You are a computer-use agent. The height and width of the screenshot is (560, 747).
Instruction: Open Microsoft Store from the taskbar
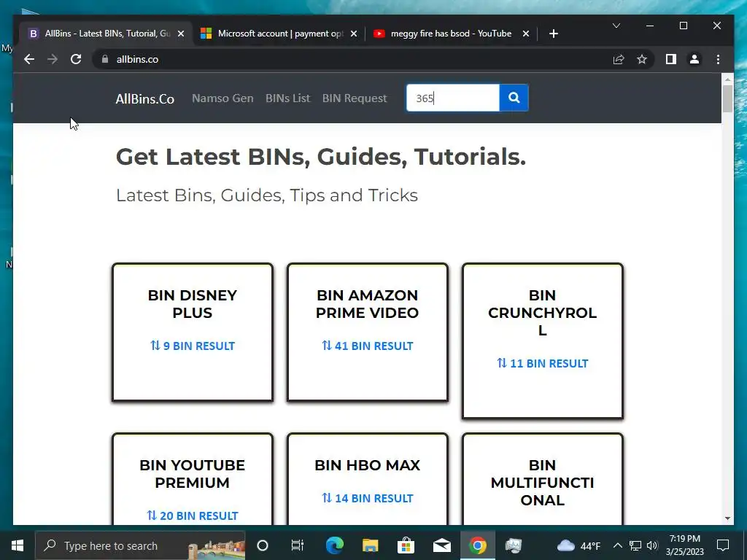[406, 545]
